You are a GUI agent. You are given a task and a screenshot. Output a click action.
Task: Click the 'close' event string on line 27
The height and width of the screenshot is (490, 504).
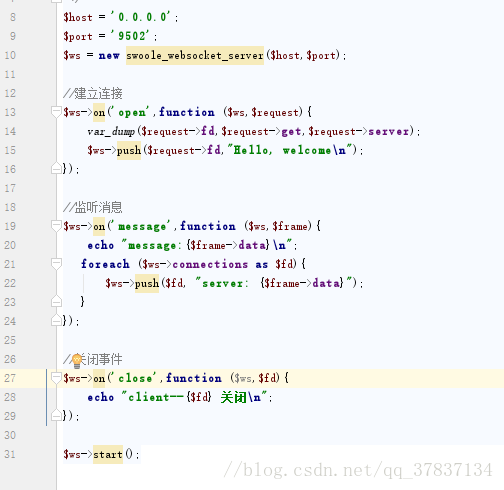(x=134, y=378)
